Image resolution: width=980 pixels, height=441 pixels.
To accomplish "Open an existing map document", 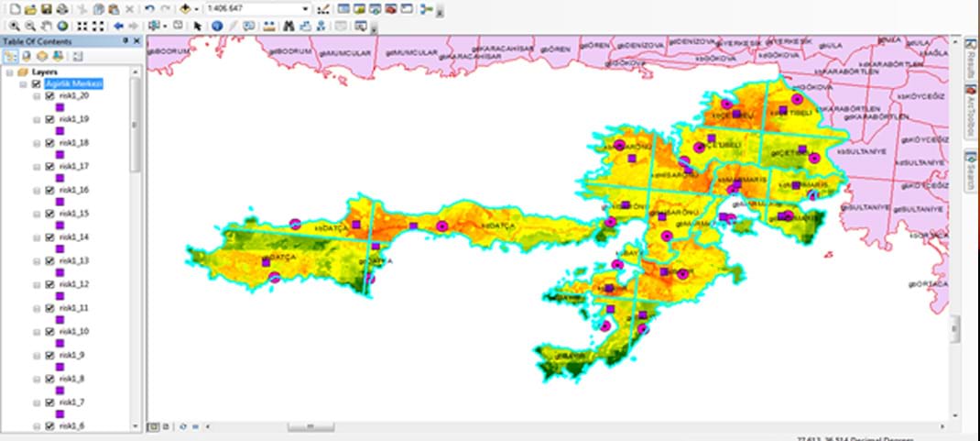I will tap(30, 9).
